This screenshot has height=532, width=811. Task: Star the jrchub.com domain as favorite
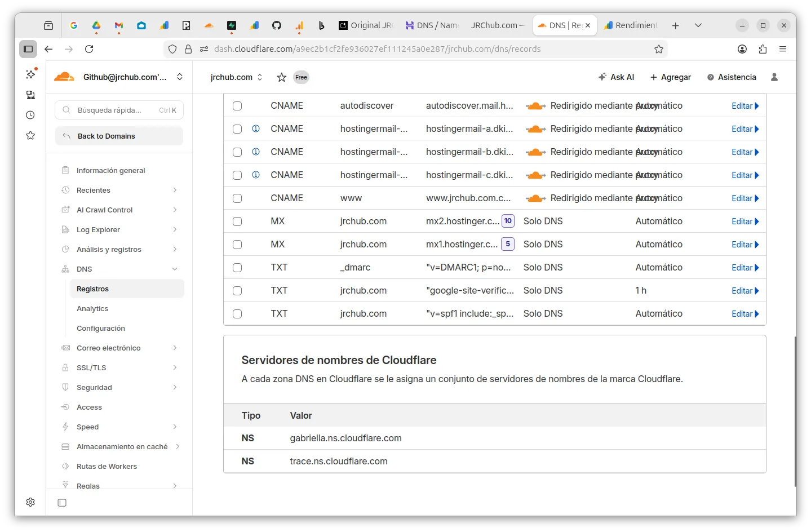coord(282,77)
